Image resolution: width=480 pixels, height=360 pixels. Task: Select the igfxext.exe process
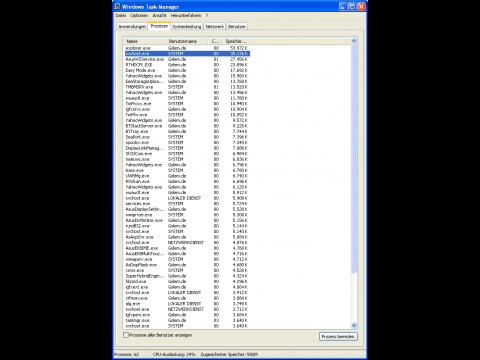point(187,287)
